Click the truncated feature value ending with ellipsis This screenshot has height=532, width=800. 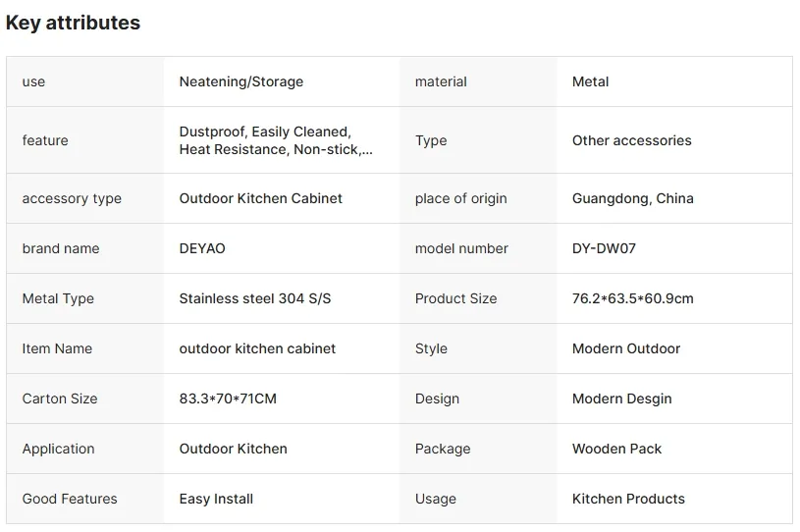coord(276,140)
